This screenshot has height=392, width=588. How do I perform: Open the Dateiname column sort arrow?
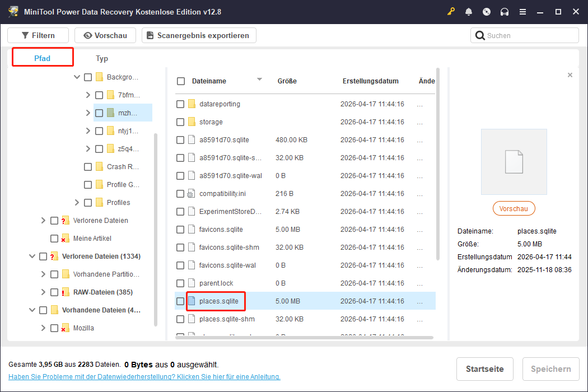tap(259, 80)
